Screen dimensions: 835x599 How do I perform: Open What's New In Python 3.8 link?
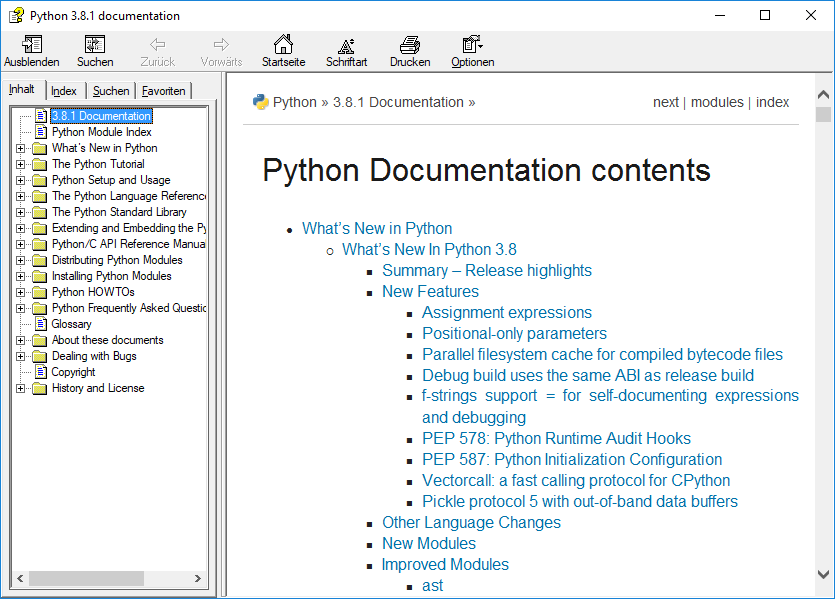coord(429,249)
